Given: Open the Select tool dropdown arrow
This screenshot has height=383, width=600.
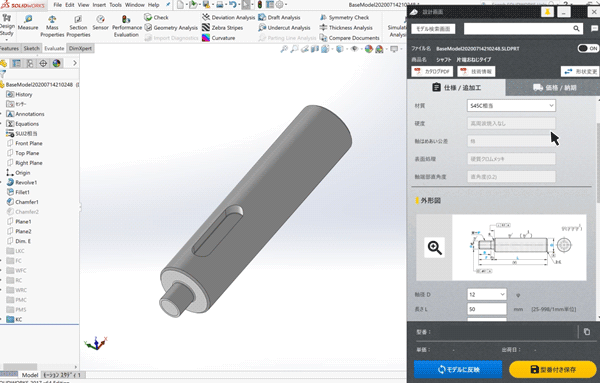Looking at the screenshot, I should [252, 5].
